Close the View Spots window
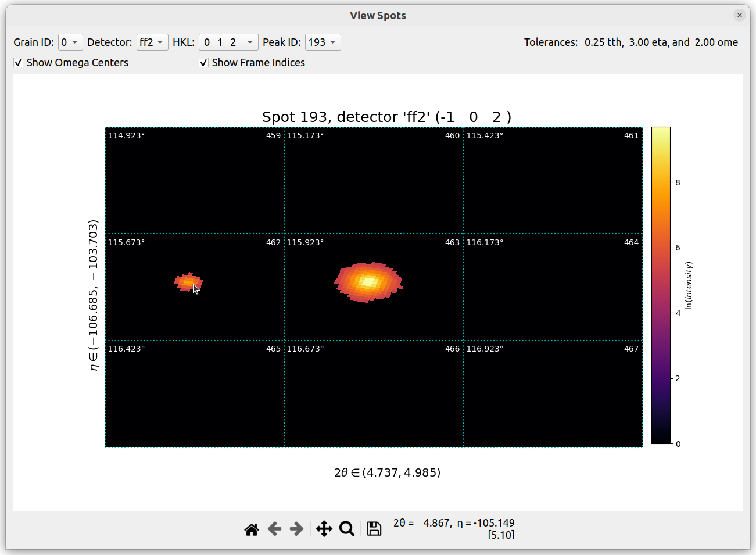This screenshot has height=555, width=756. pos(739,15)
